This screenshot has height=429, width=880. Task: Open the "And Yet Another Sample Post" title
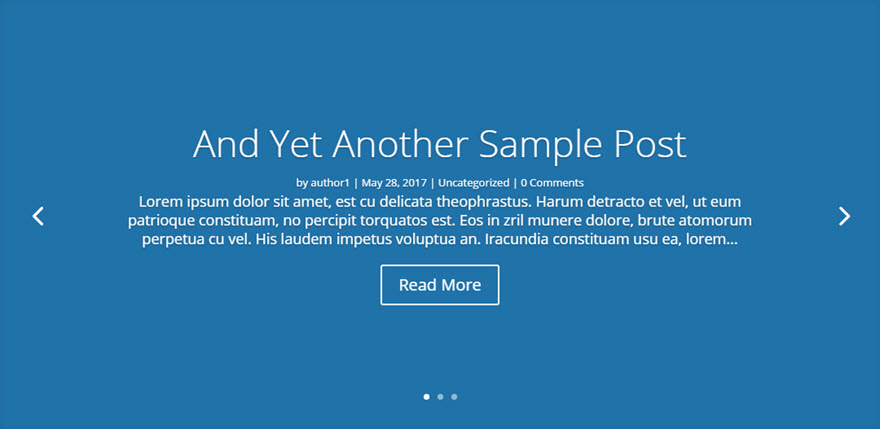[x=440, y=144]
